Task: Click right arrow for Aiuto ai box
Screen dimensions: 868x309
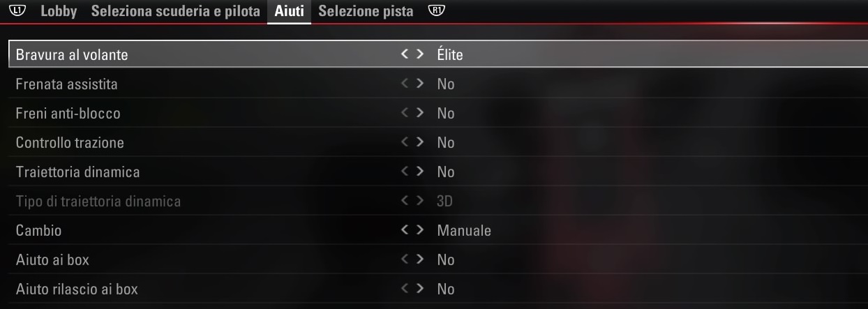Action: click(x=419, y=259)
